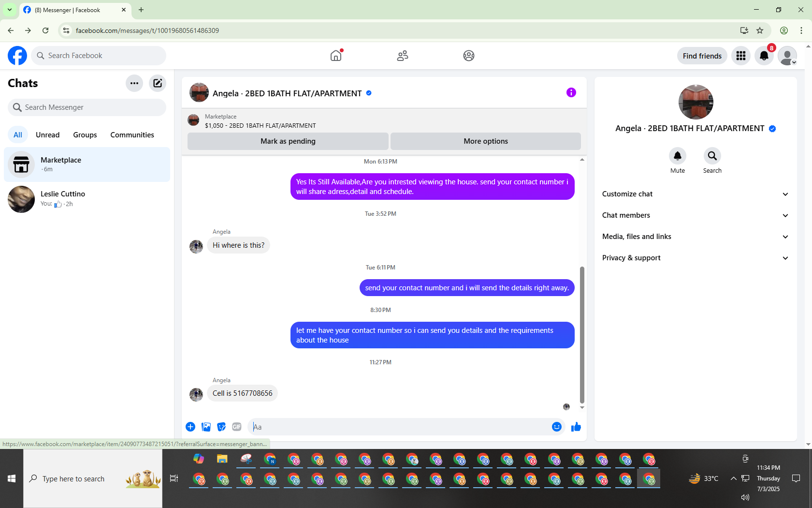This screenshot has height=508, width=812.
Task: Open the Chrome tab search dropdown
Action: [10, 10]
